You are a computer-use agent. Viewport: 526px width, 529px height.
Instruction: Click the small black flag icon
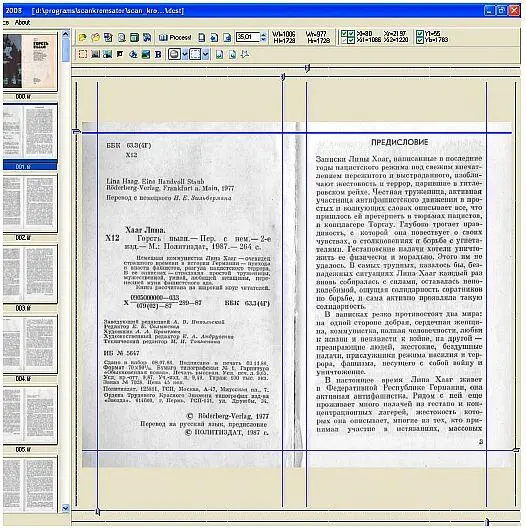pyautogui.click(x=120, y=54)
